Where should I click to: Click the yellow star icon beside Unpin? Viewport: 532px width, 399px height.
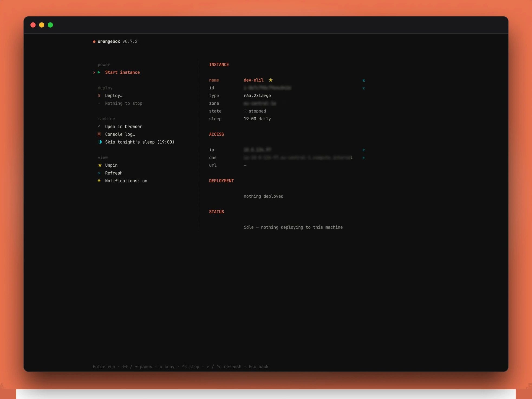coord(100,165)
